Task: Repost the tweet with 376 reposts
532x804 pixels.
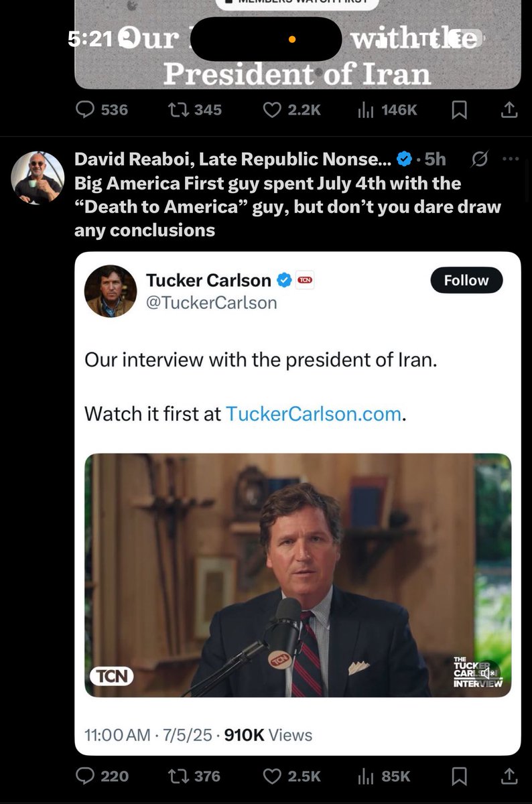Action: pyautogui.click(x=178, y=776)
